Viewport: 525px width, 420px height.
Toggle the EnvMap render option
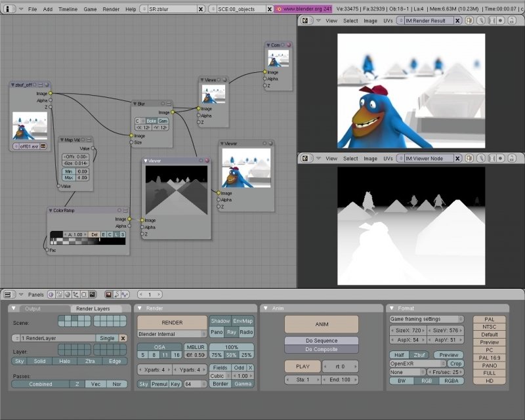click(x=243, y=321)
